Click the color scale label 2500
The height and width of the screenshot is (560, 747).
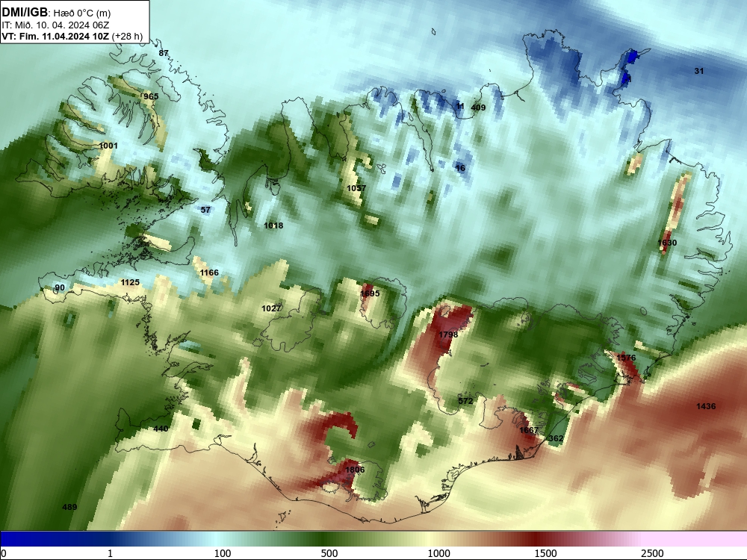coord(652,553)
